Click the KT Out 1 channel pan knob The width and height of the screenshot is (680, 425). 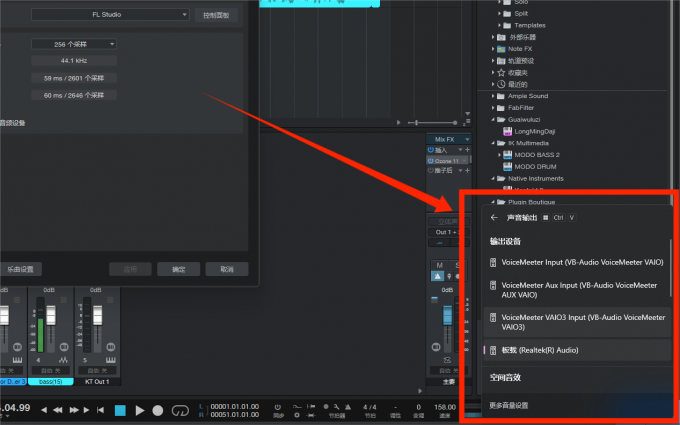tap(111, 347)
